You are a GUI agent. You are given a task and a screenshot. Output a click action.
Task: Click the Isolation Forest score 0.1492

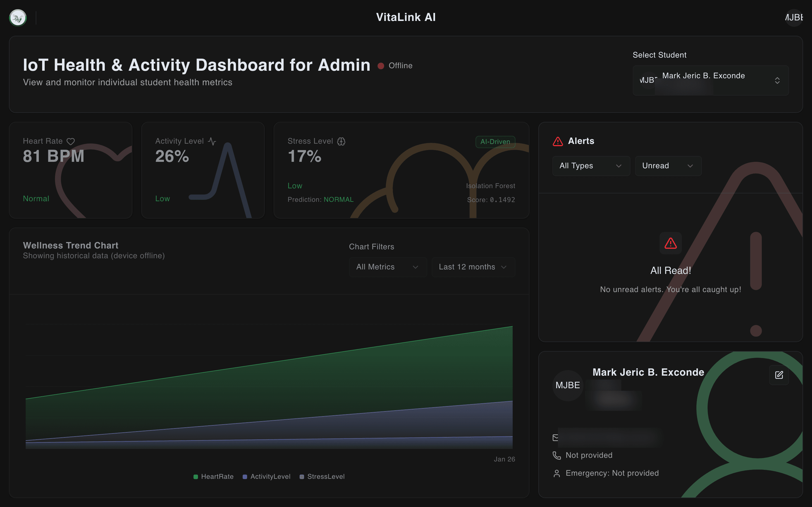tap(491, 200)
